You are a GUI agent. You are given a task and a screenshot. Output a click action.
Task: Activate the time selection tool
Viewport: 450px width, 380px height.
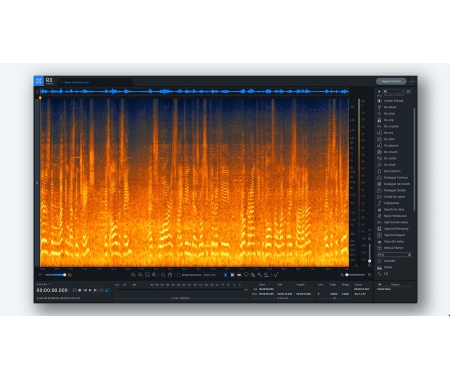point(225,275)
